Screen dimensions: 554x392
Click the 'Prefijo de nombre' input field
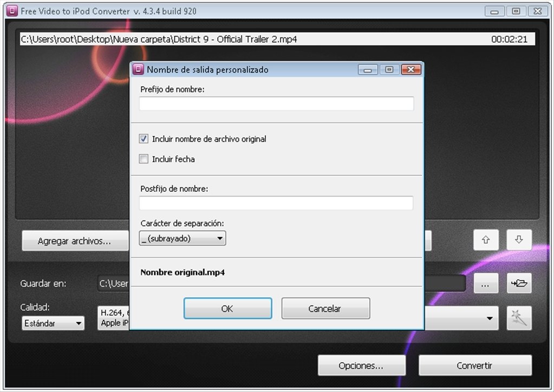click(x=276, y=103)
